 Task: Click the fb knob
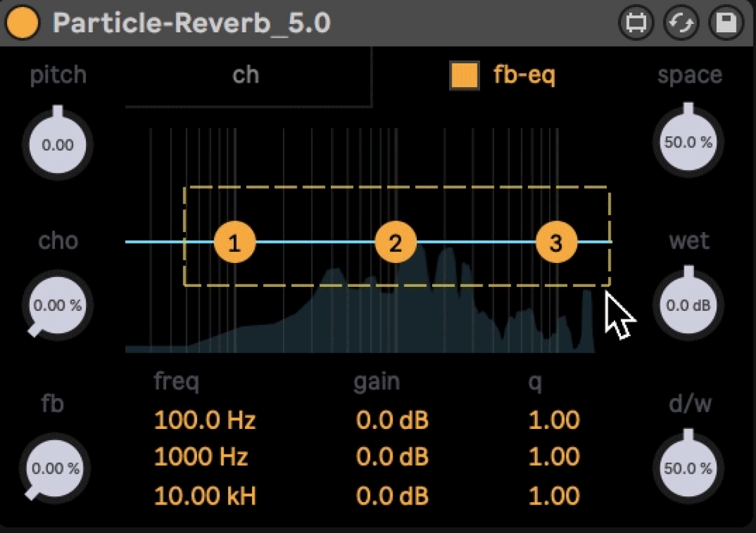[55, 468]
